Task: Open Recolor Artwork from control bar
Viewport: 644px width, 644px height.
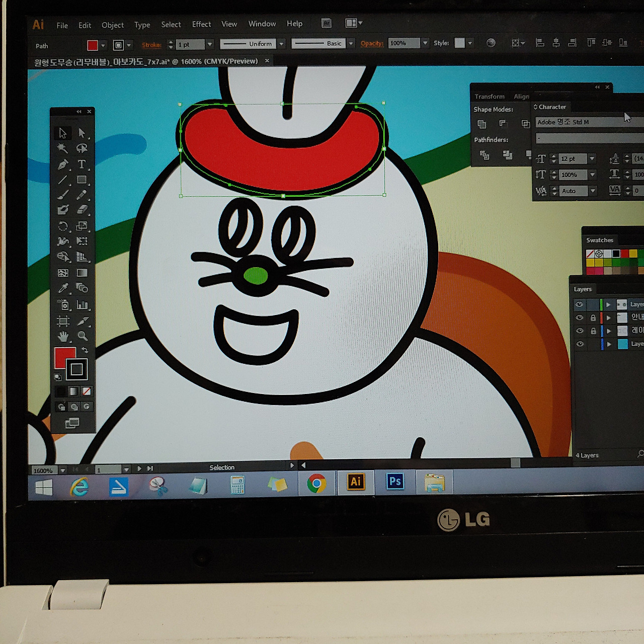Action: [491, 43]
